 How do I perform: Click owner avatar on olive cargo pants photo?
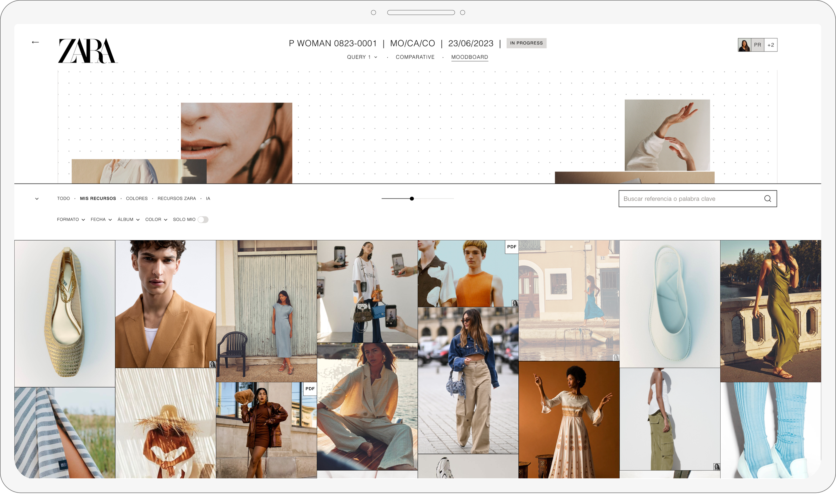717,467
